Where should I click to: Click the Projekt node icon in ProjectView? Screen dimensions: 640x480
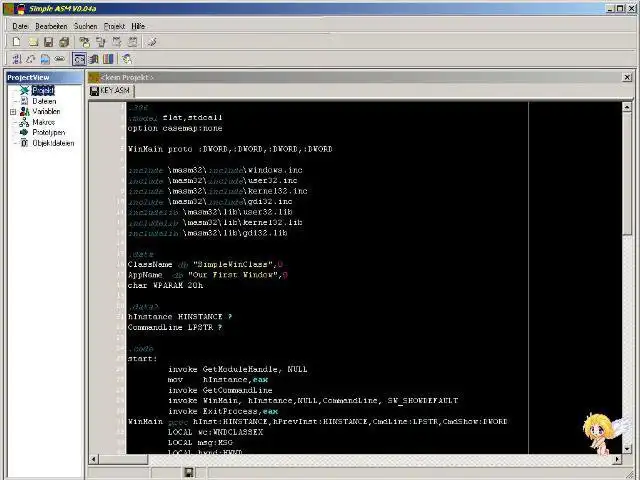coord(24,90)
